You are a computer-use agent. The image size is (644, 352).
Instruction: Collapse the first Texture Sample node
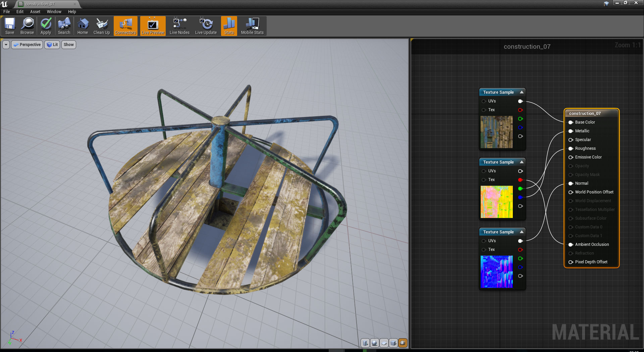click(x=522, y=92)
